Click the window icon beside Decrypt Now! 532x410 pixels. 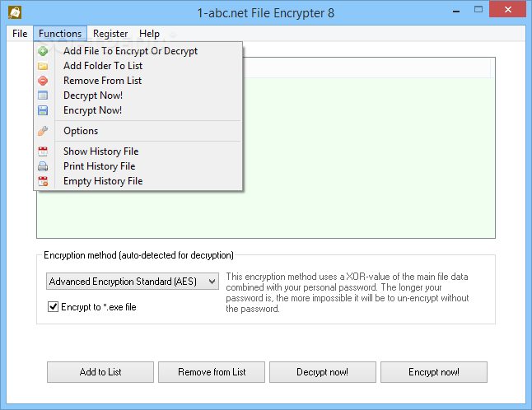tap(43, 96)
